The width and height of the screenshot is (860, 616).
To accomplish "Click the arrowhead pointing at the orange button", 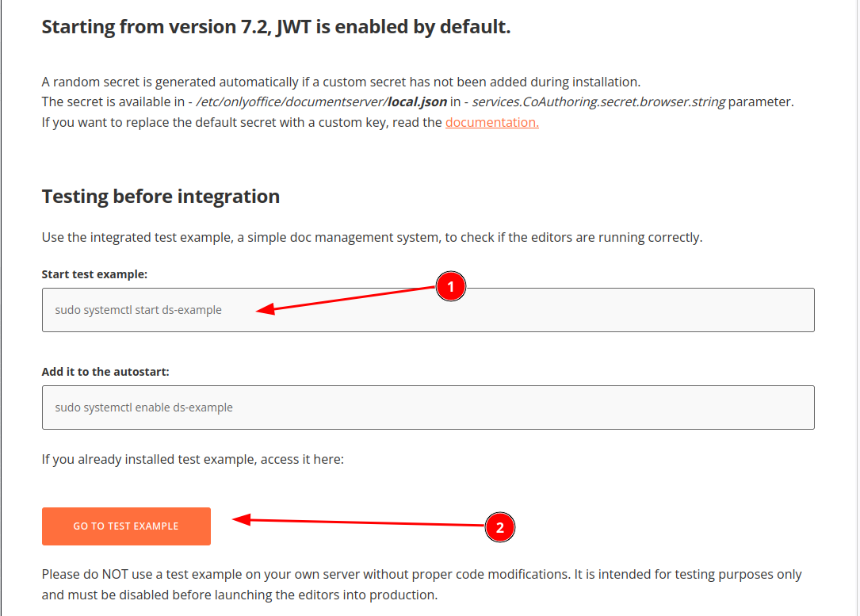I will 241,520.
